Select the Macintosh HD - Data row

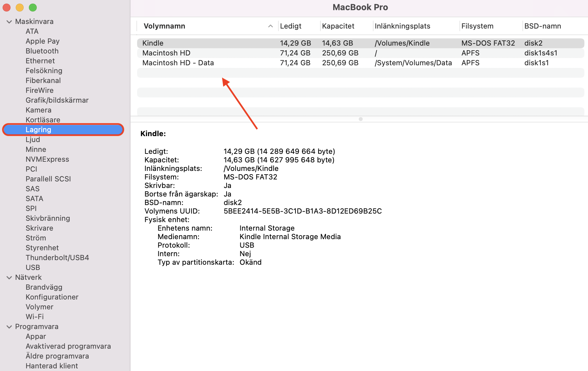click(360, 63)
